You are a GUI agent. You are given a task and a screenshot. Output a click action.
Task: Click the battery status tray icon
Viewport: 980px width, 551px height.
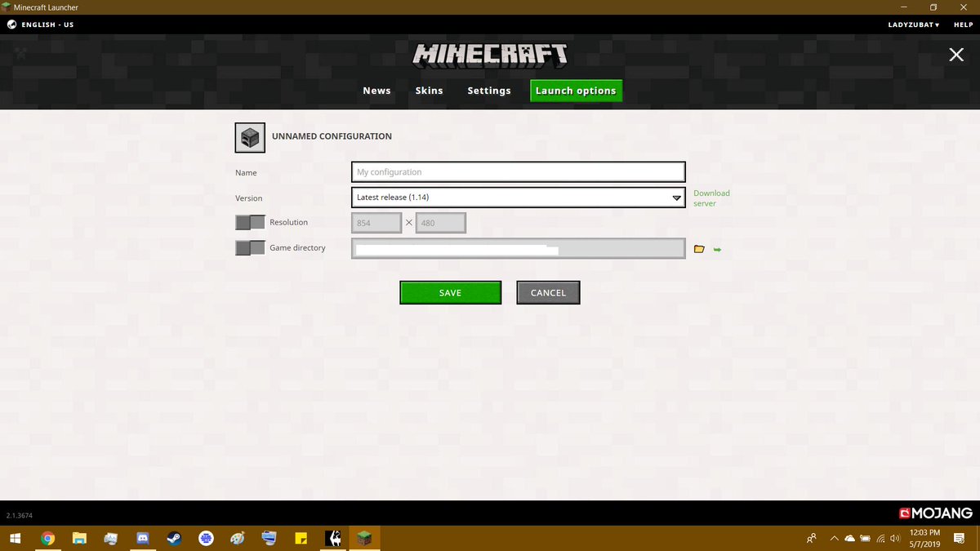(865, 539)
